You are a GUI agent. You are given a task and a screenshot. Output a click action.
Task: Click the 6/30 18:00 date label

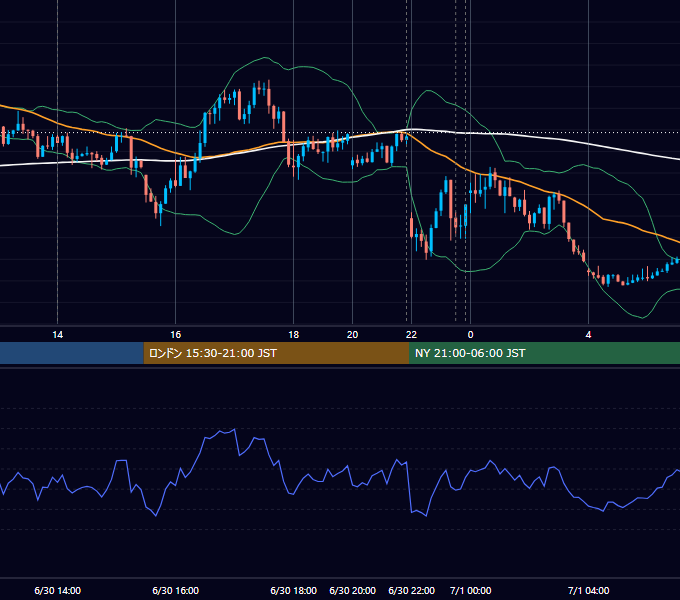click(x=294, y=590)
